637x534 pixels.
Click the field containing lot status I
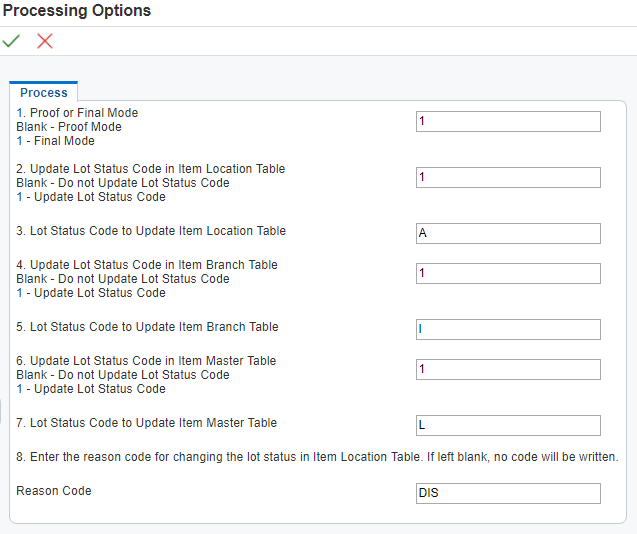coord(508,330)
